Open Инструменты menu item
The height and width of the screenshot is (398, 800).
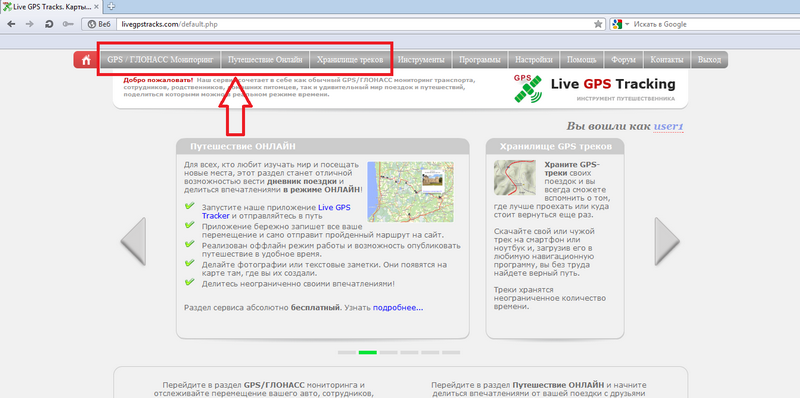(x=421, y=60)
